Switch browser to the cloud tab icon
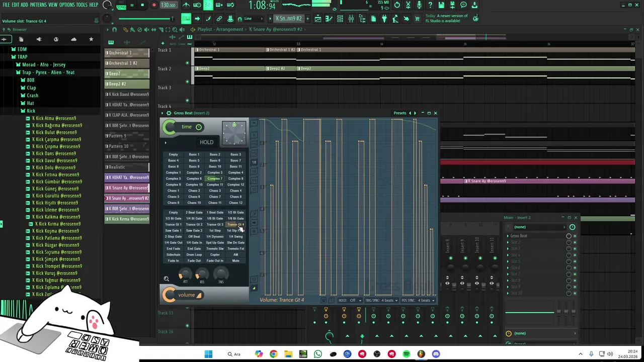 [73, 39]
